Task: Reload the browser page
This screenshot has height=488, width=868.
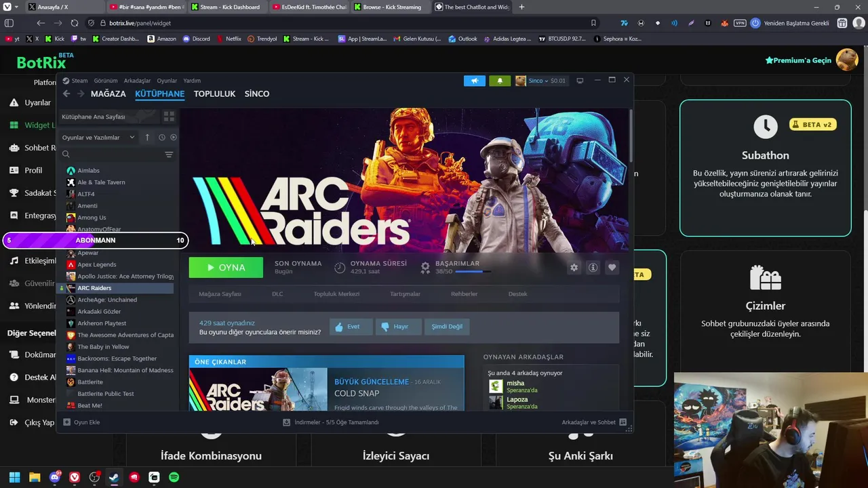Action: pyautogui.click(x=75, y=23)
